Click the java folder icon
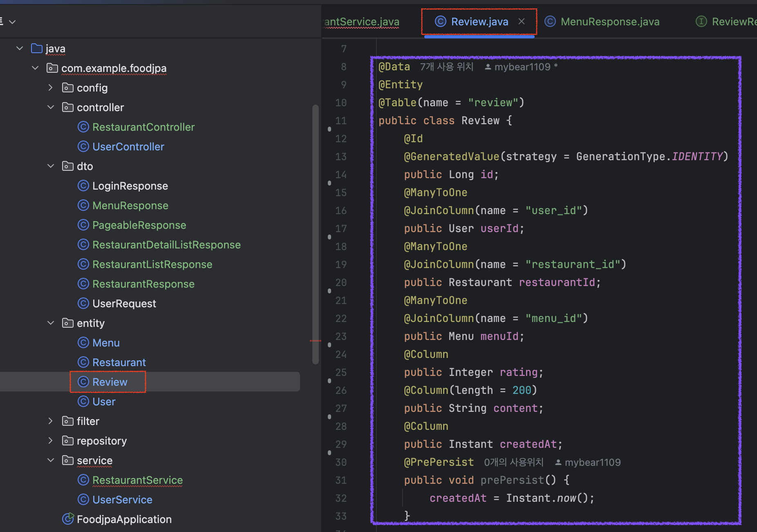 click(x=37, y=48)
